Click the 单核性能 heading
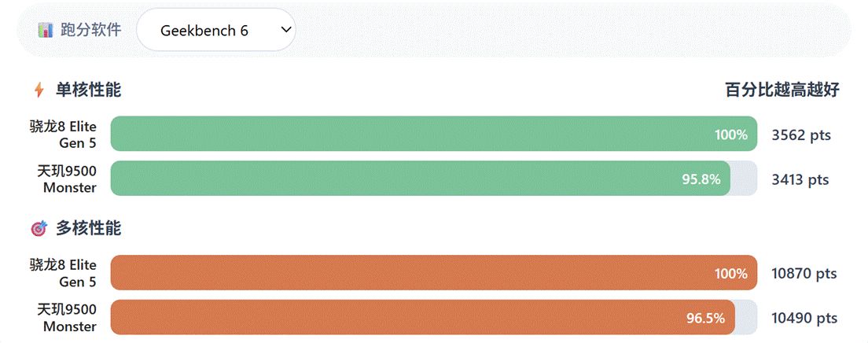This screenshot has height=343, width=868. tap(89, 90)
